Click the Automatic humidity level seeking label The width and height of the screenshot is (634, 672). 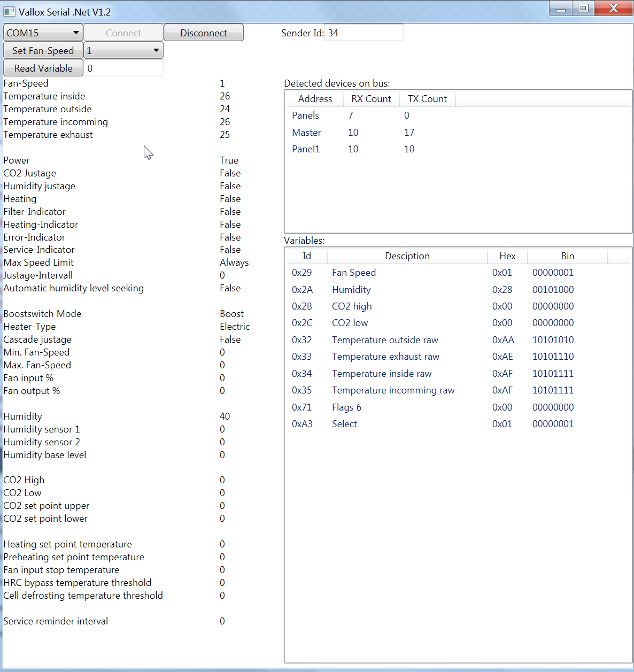click(x=74, y=288)
